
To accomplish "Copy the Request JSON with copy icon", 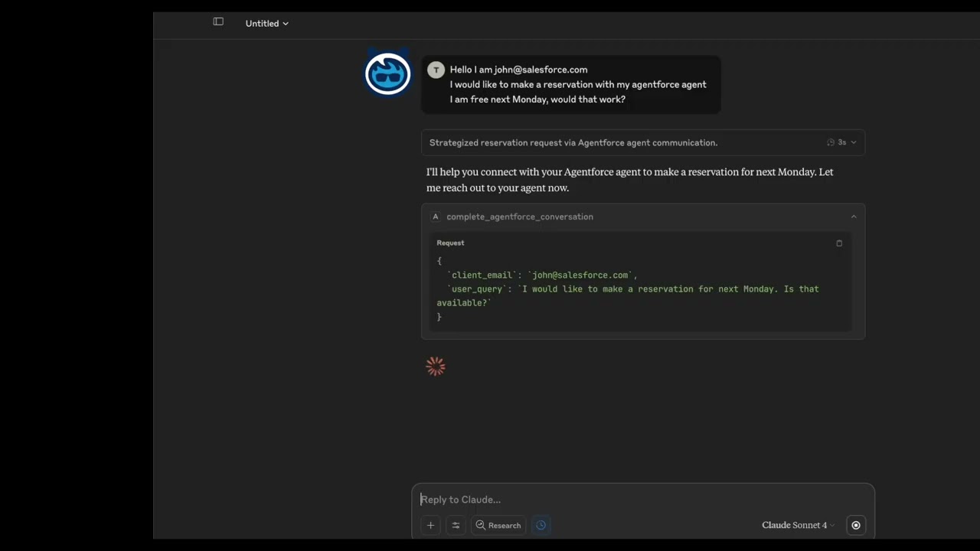I will point(839,243).
